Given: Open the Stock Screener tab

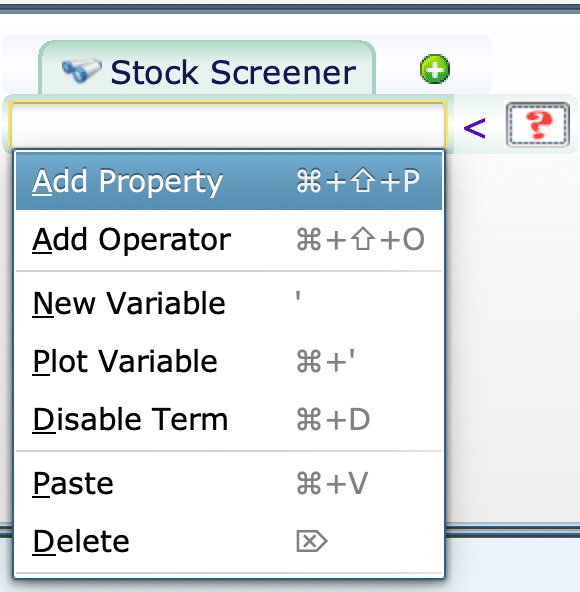Looking at the screenshot, I should coord(207,68).
